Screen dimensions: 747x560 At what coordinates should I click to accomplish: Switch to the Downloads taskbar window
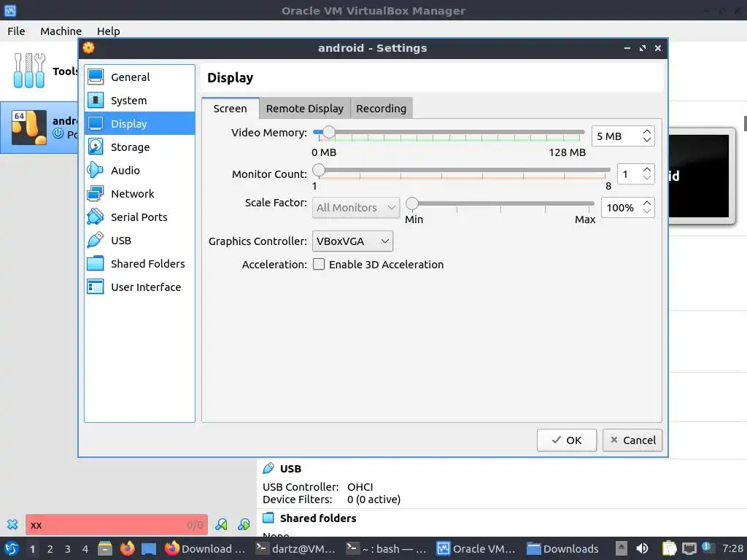[x=564, y=549]
